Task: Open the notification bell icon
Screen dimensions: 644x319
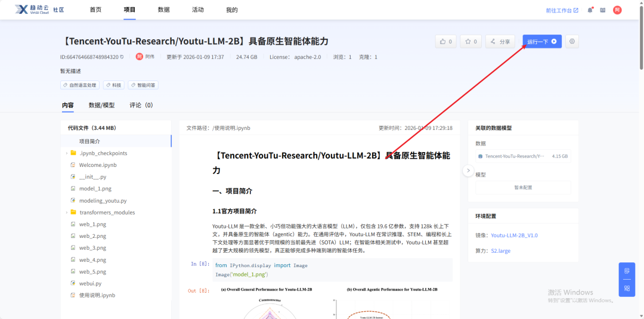Action: (x=590, y=10)
